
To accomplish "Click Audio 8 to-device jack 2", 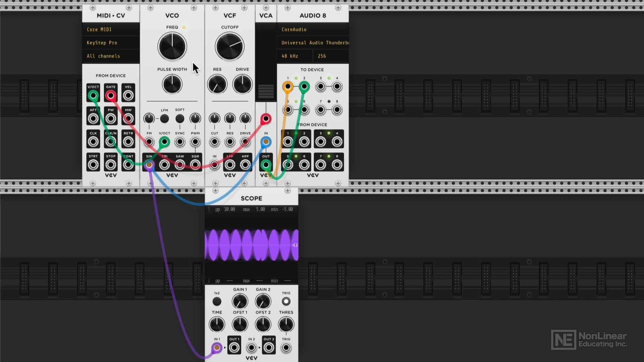I will tap(304, 87).
